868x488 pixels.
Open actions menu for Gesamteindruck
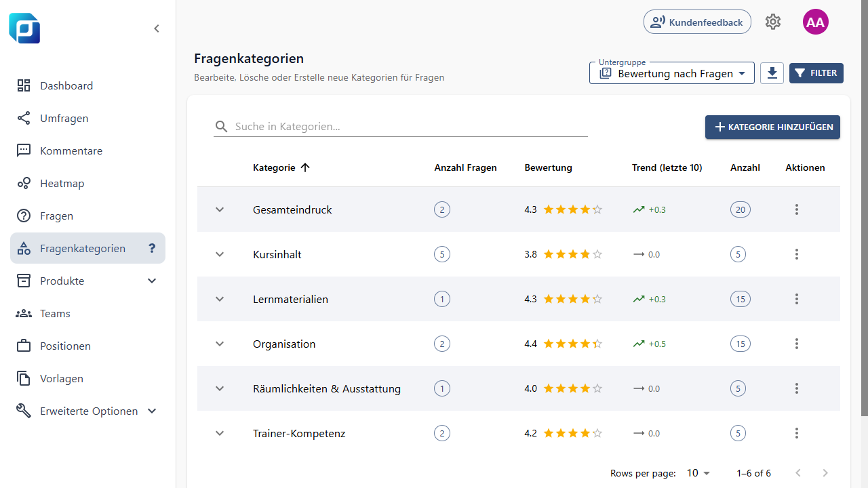click(797, 209)
